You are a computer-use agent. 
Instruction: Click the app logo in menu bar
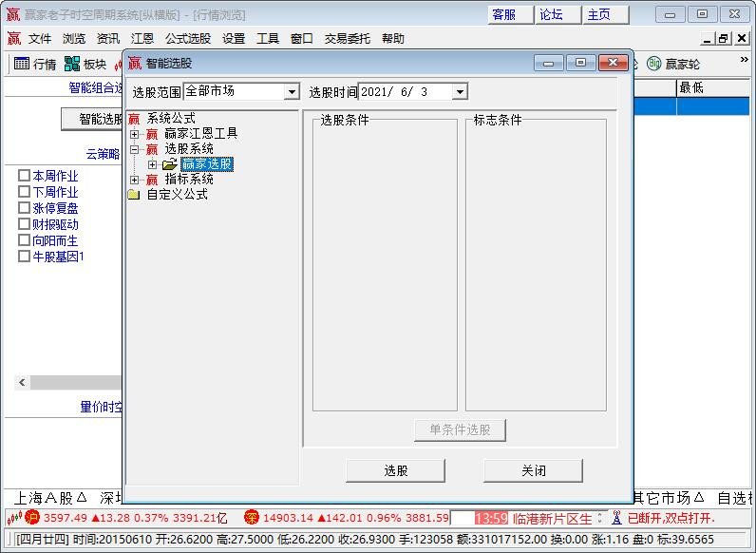click(x=14, y=38)
